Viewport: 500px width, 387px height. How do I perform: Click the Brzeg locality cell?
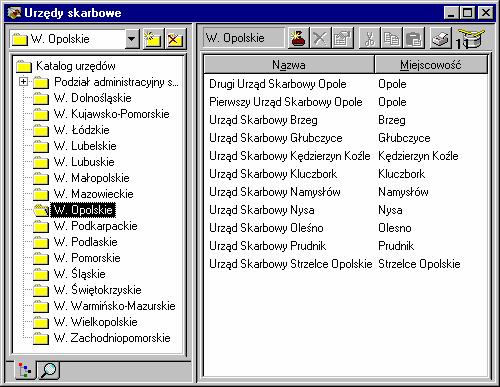(392, 120)
